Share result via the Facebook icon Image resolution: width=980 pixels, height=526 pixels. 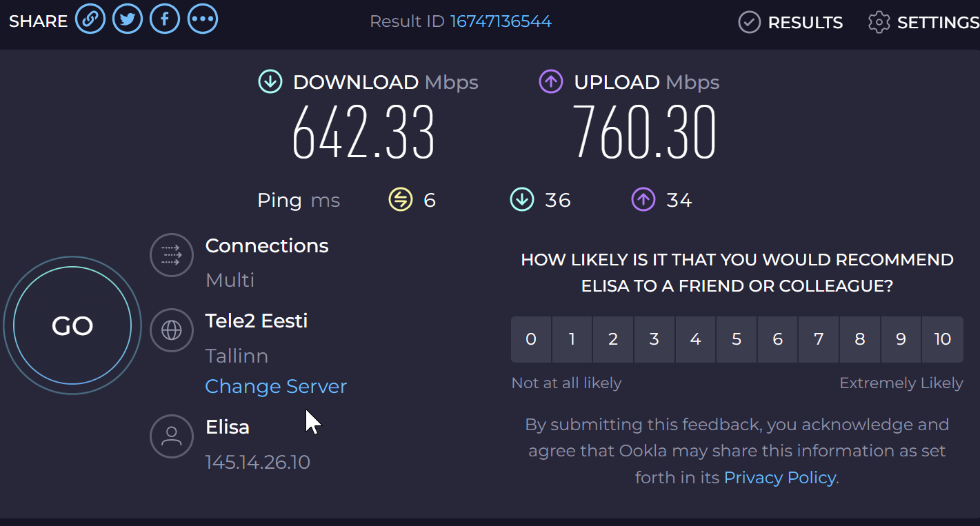coord(165,19)
